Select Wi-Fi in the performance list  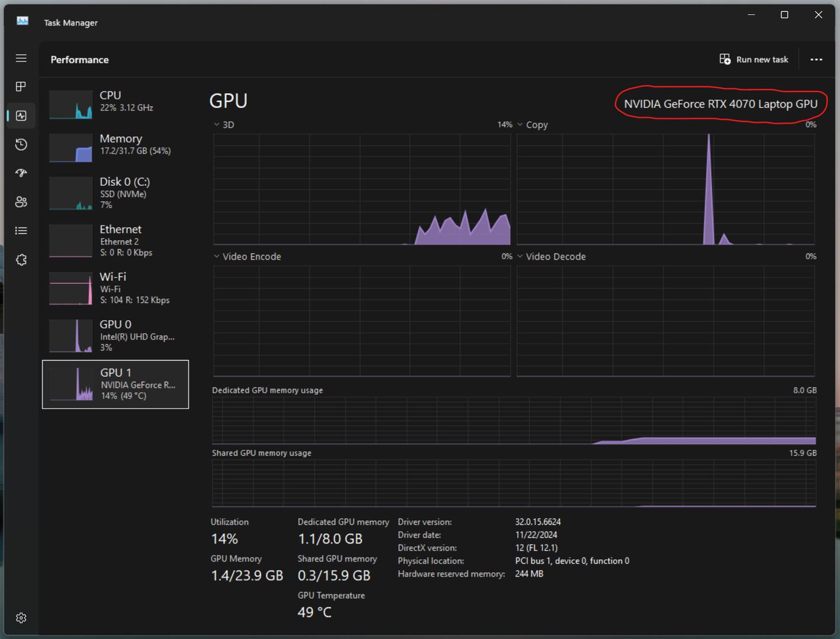click(x=115, y=288)
